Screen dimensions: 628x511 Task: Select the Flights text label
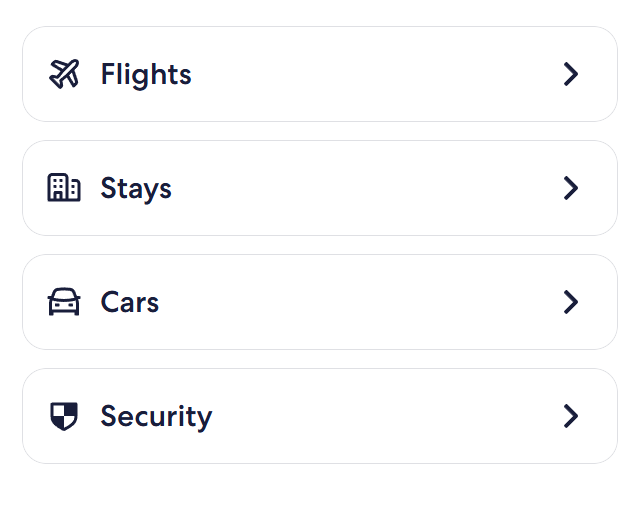click(x=146, y=75)
